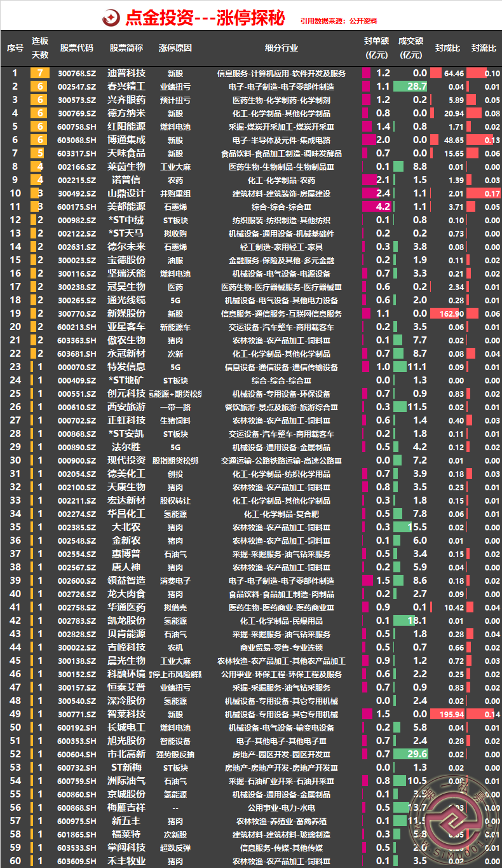Click the 点金投资---涨停探秘 title text
Screen dimensions: 502x868
[205, 18]
